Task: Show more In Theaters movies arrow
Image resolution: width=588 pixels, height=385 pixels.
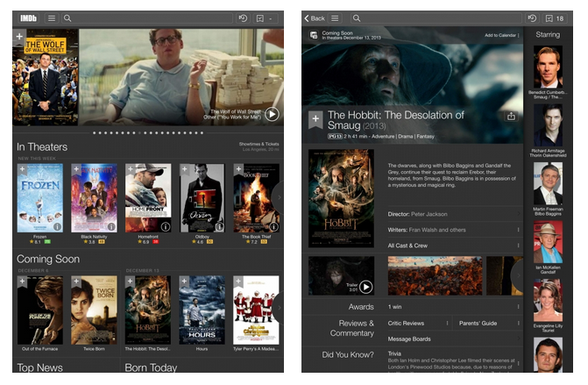Action: pyautogui.click(x=279, y=197)
